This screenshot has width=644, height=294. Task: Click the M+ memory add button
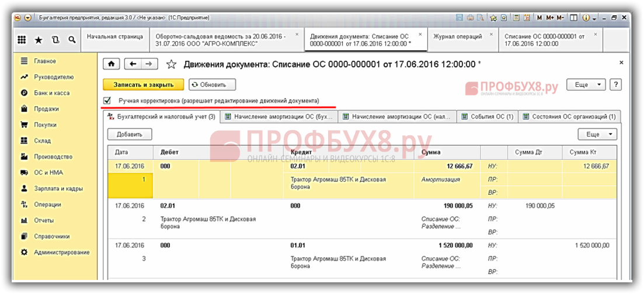tap(551, 17)
